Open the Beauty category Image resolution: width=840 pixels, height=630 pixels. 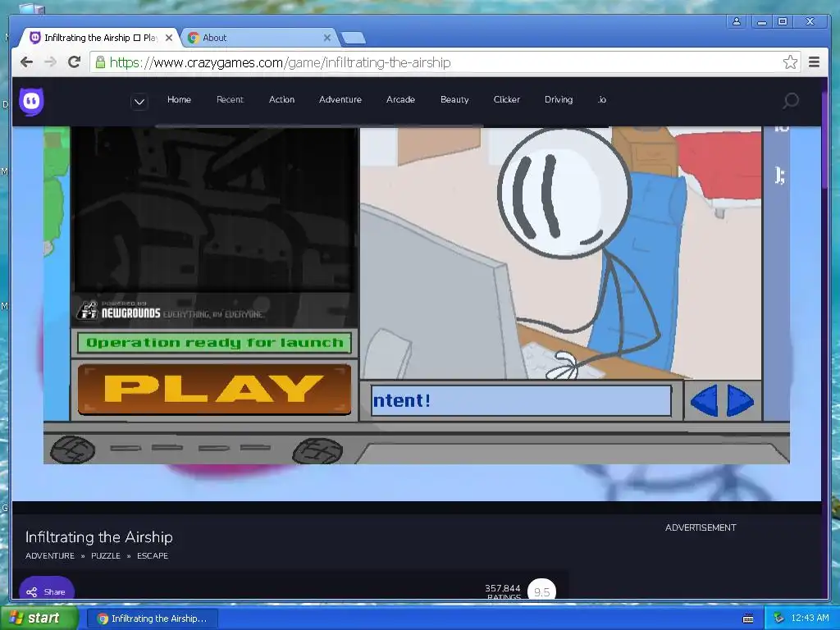pos(454,99)
